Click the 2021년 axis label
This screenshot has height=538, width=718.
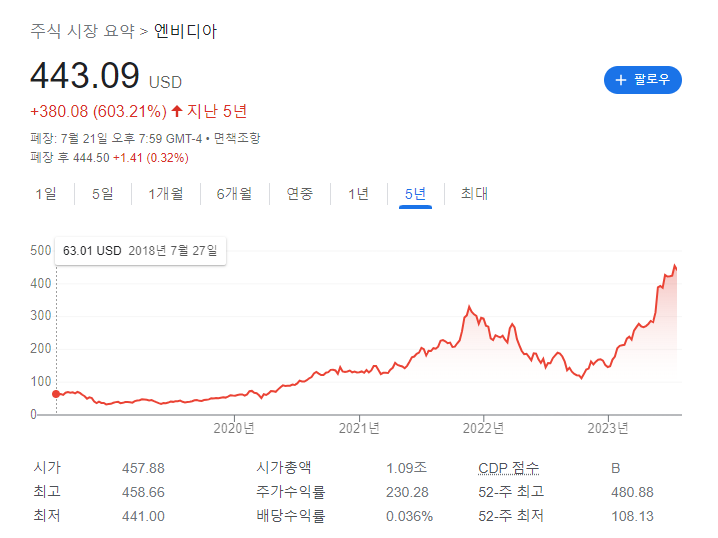click(359, 428)
